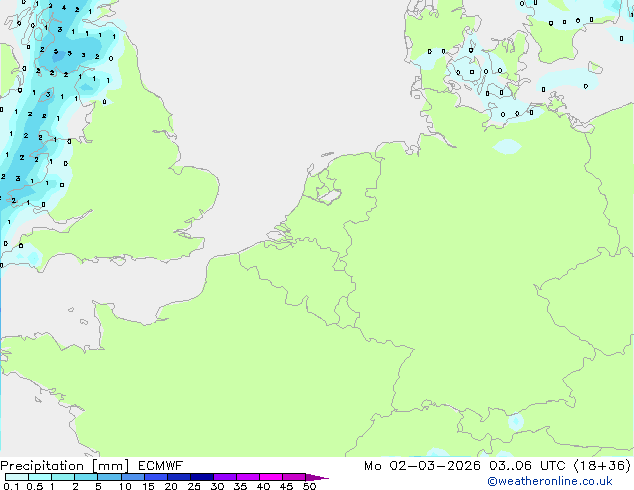Screen dimensions: 634x490
Task: Click the legend value '25'
Action: 194,486
